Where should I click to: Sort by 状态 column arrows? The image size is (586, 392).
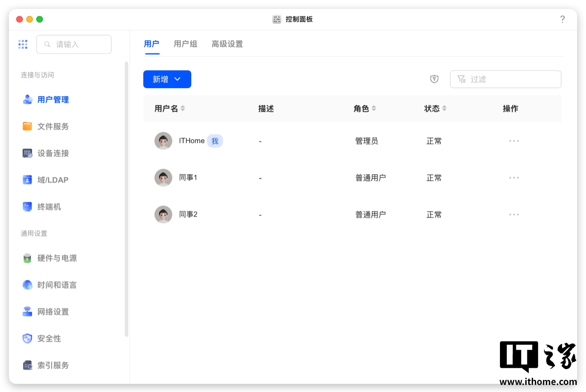click(444, 108)
